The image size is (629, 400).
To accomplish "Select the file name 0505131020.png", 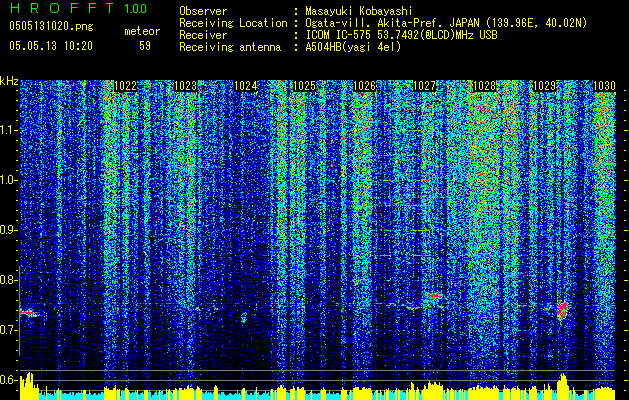I will 51,26.
